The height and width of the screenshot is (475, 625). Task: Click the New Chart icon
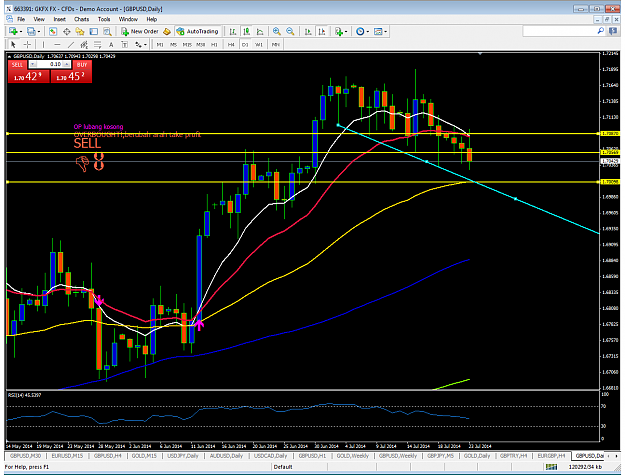pos(13,31)
